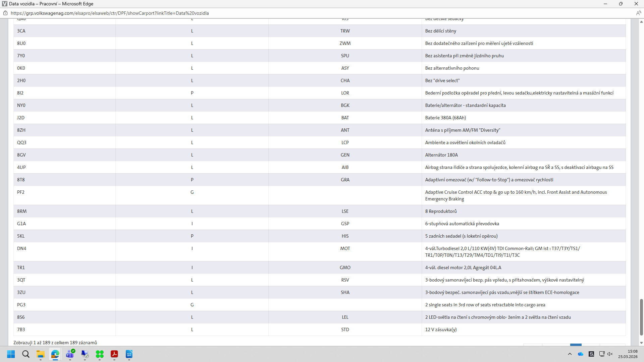Open the Windows Start menu
The image size is (644, 362).
(11, 354)
